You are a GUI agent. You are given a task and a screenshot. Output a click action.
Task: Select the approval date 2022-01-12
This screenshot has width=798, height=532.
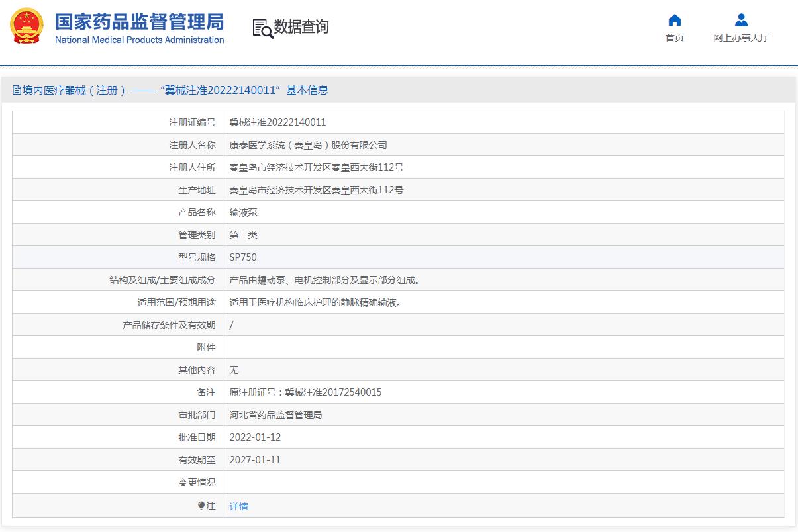click(x=255, y=437)
